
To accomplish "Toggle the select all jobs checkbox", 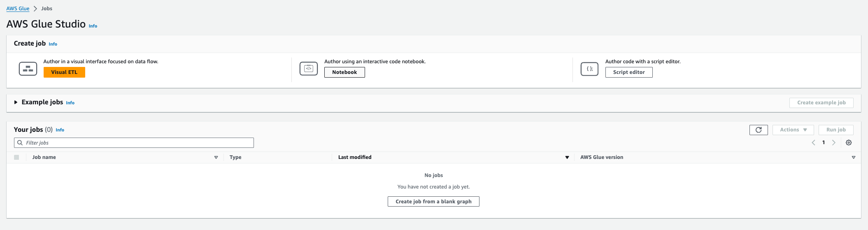I will click(16, 157).
